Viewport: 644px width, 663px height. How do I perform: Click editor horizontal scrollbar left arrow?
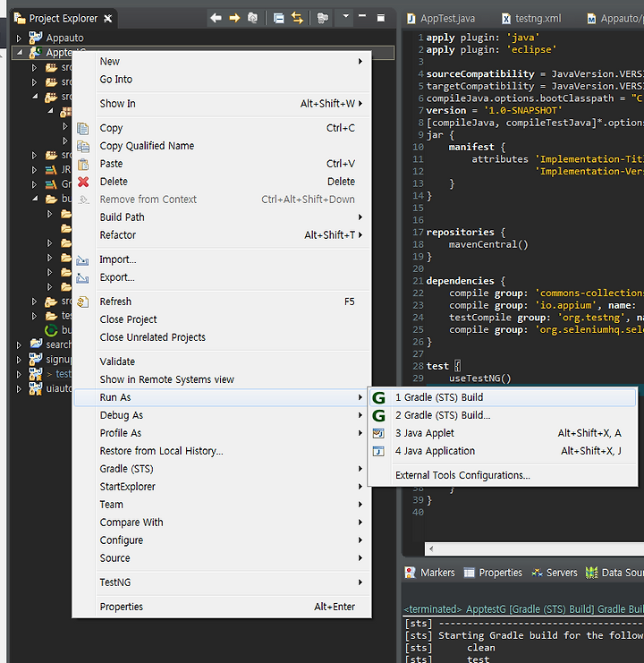point(431,548)
